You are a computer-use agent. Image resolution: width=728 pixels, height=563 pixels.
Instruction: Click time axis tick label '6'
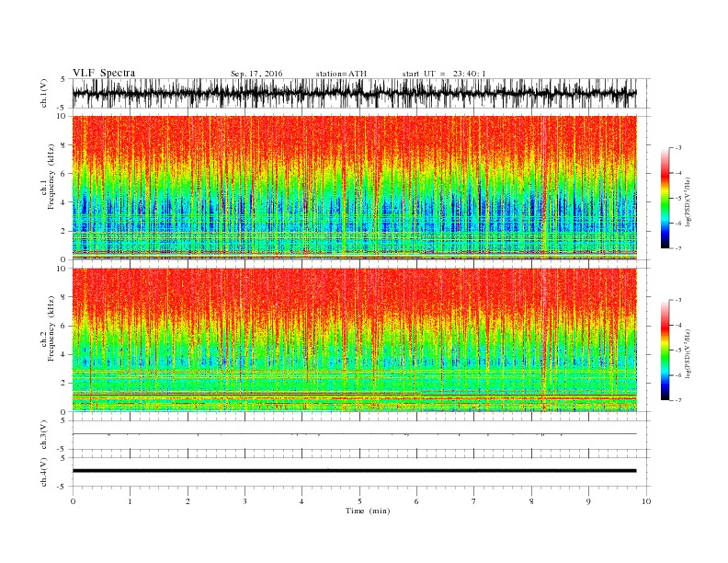tap(416, 501)
